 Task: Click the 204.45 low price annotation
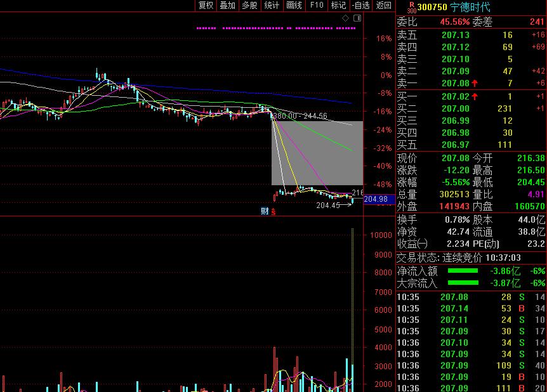(x=328, y=206)
